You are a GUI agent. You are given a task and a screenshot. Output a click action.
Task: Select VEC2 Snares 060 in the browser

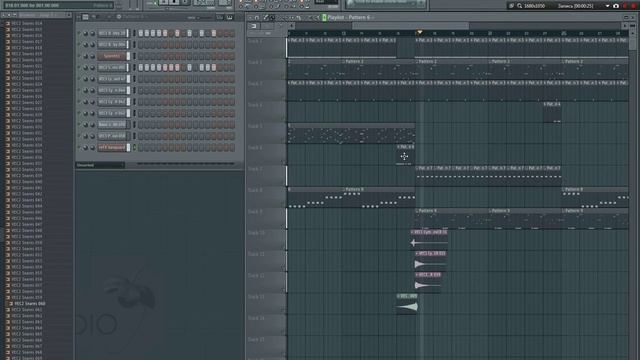coord(30,304)
